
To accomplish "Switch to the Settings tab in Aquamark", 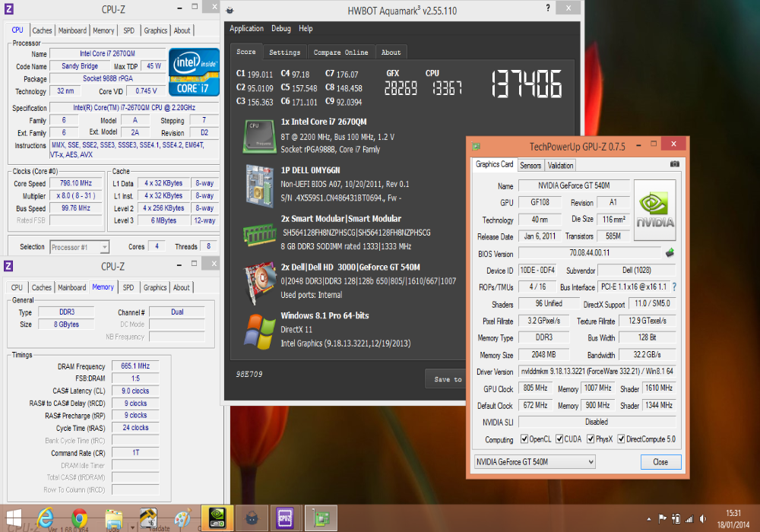I will (284, 52).
